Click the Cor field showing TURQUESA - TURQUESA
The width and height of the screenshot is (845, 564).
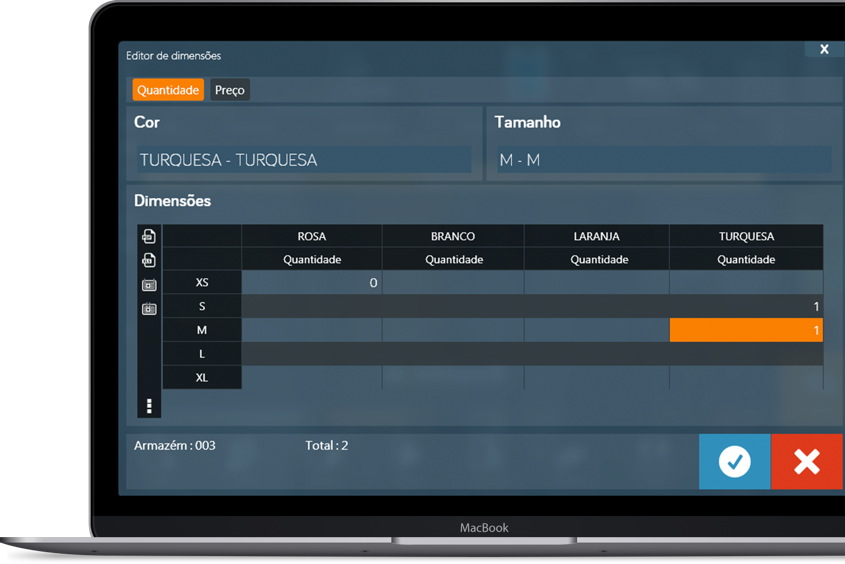pos(304,160)
